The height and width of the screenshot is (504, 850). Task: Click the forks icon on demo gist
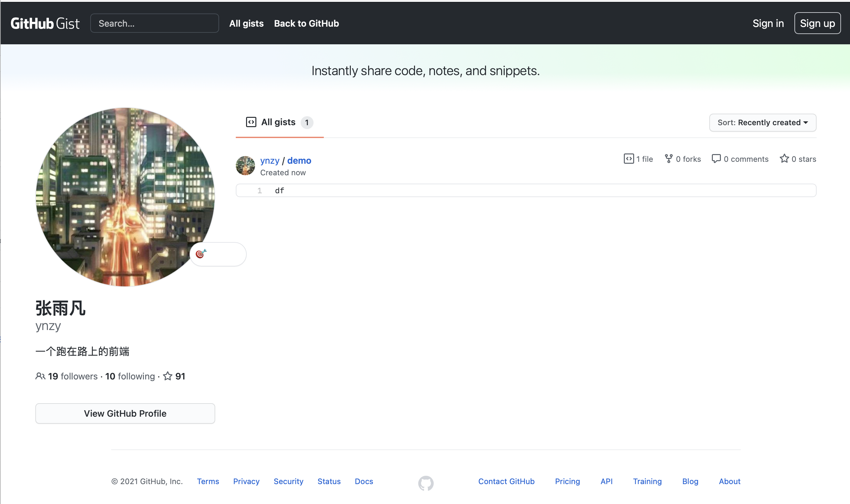click(668, 159)
